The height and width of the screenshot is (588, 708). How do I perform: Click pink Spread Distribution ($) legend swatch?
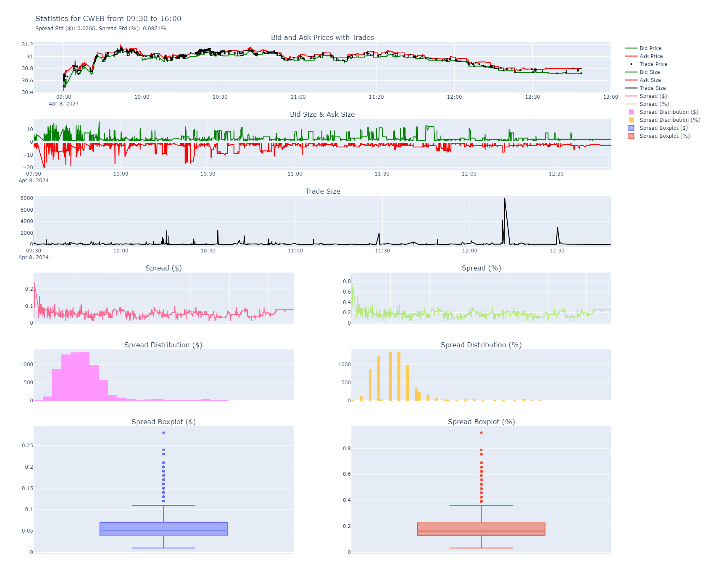pos(631,112)
